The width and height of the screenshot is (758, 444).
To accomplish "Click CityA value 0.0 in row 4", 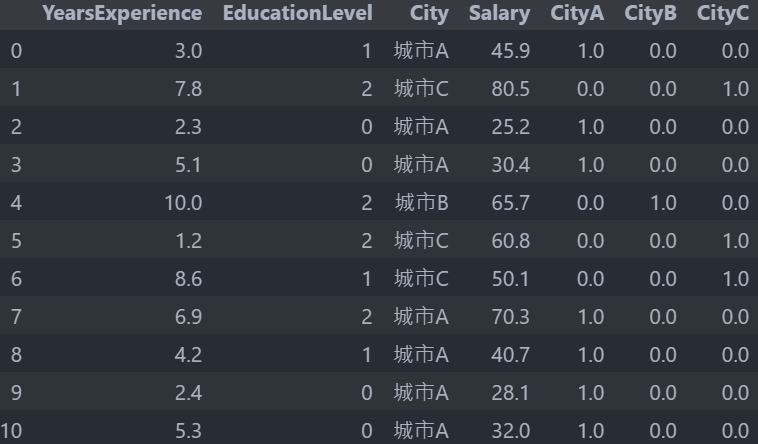I will coord(591,203).
